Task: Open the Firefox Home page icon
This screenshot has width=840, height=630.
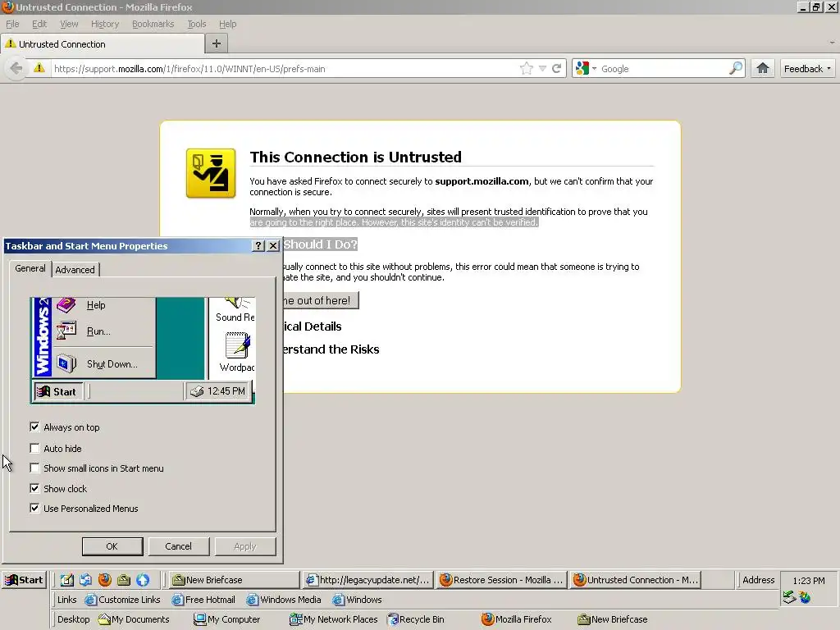Action: point(762,68)
